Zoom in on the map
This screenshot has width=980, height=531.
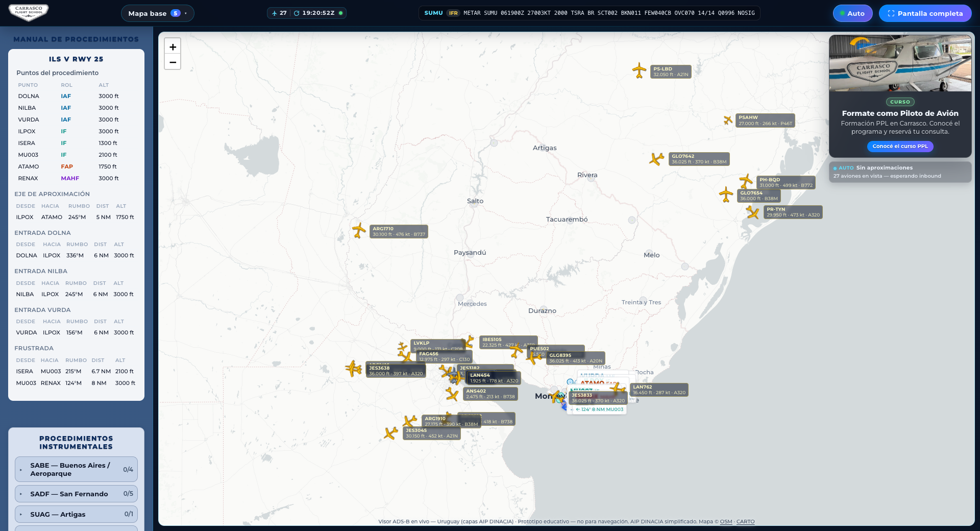click(x=173, y=46)
